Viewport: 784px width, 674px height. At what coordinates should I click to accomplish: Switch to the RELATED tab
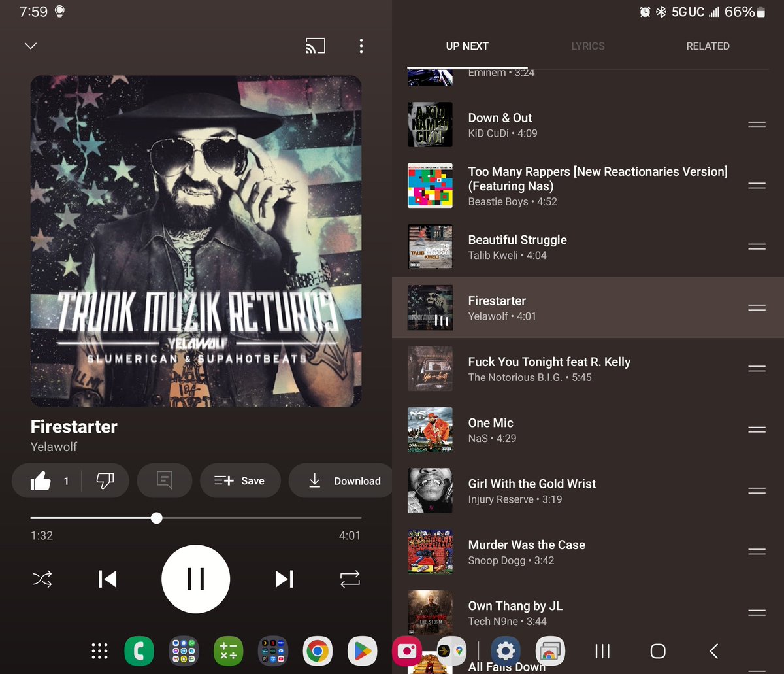[x=708, y=46]
